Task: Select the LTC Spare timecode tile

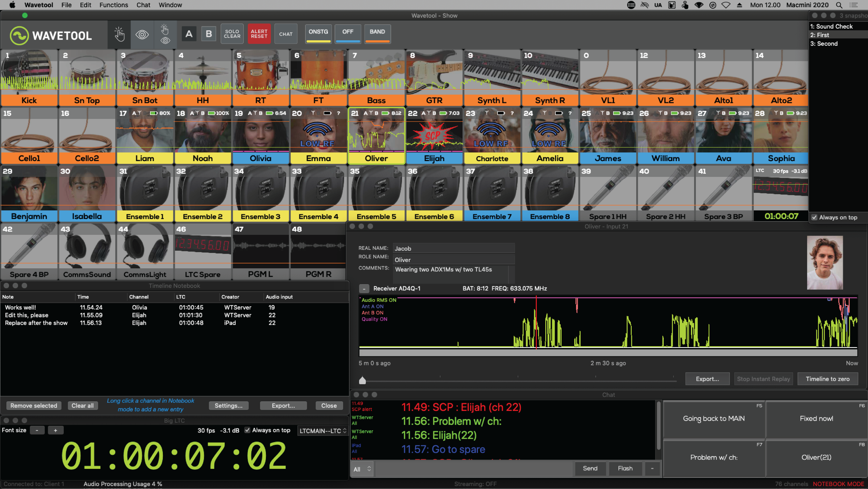Action: click(202, 251)
